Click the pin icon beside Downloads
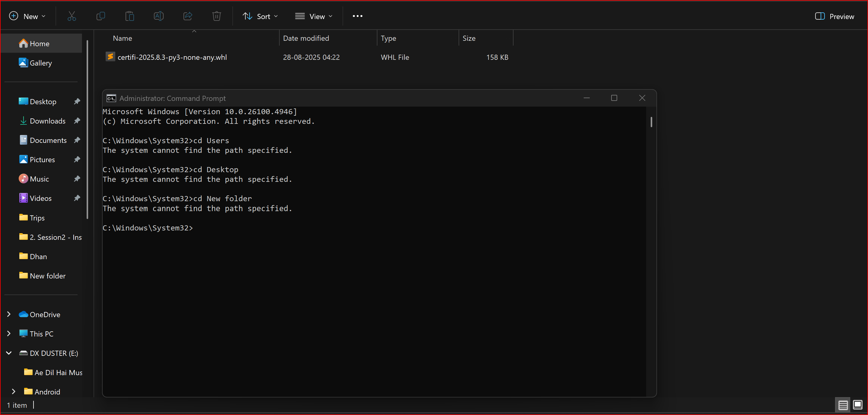Screen dimensions: 868x415 [x=77, y=121]
